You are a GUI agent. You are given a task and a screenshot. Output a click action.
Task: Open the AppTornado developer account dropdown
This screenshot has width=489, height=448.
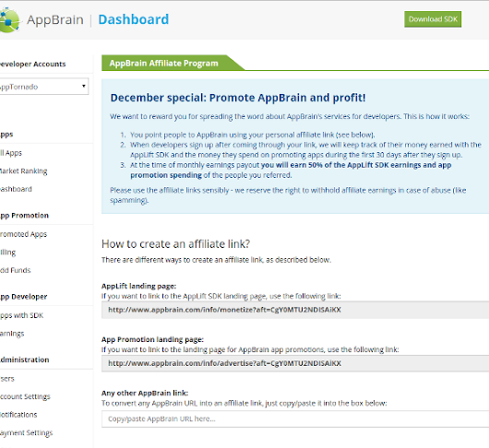[x=44, y=87]
